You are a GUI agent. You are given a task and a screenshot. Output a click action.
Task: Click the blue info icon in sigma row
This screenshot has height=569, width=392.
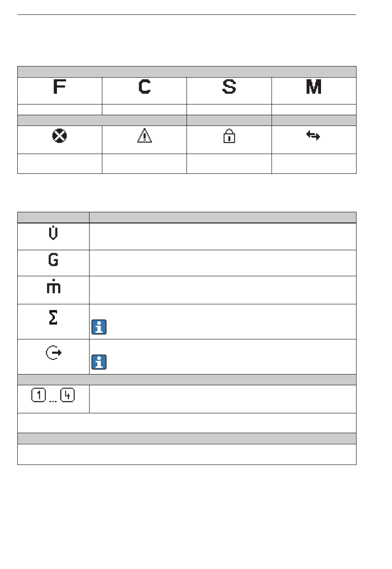pyautogui.click(x=99, y=327)
